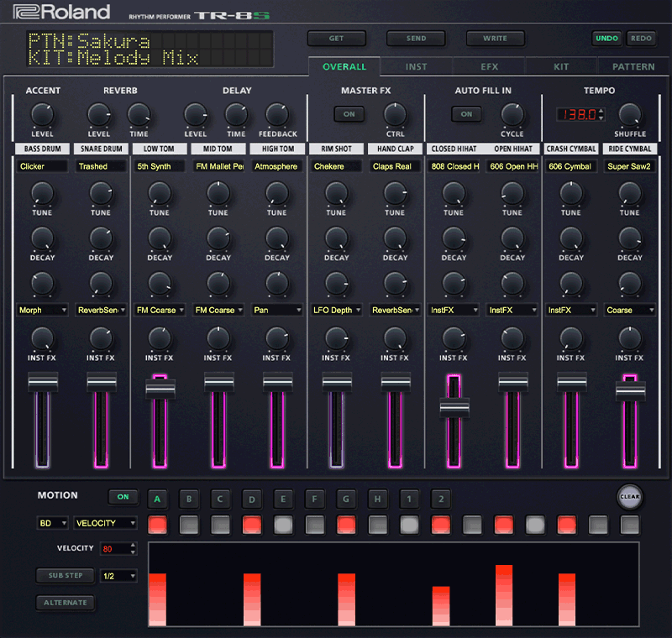Toggle the second gray step button
The width and height of the screenshot is (672, 638).
pos(220,525)
